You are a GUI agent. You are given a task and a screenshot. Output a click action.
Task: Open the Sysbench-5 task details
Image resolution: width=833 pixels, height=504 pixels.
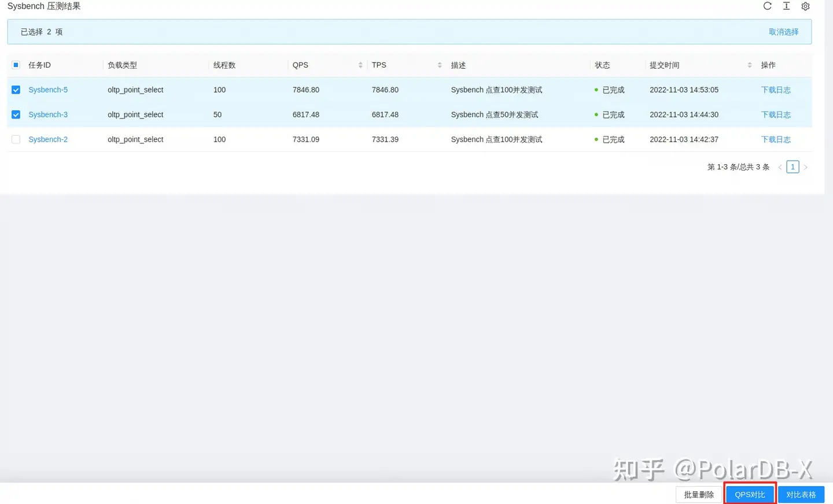48,90
